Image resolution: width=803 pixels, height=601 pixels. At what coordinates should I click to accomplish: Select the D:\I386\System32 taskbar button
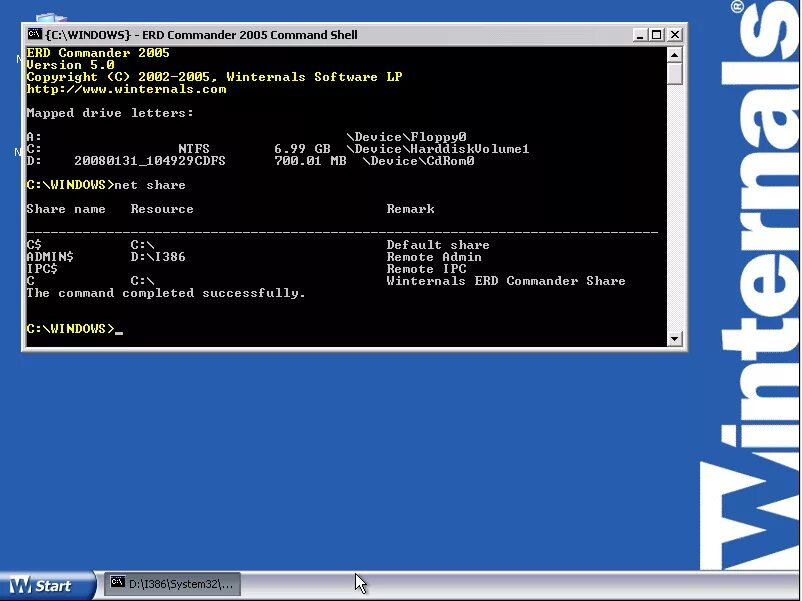point(172,584)
